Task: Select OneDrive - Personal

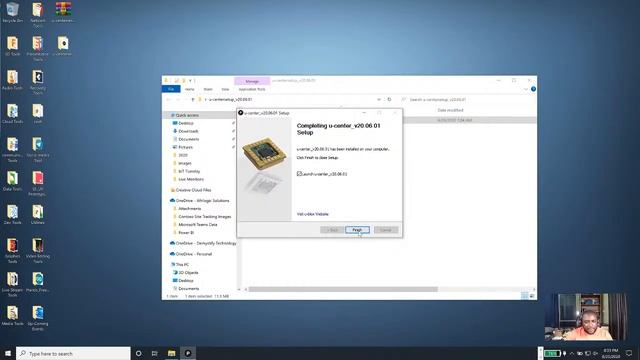Action: [193, 254]
